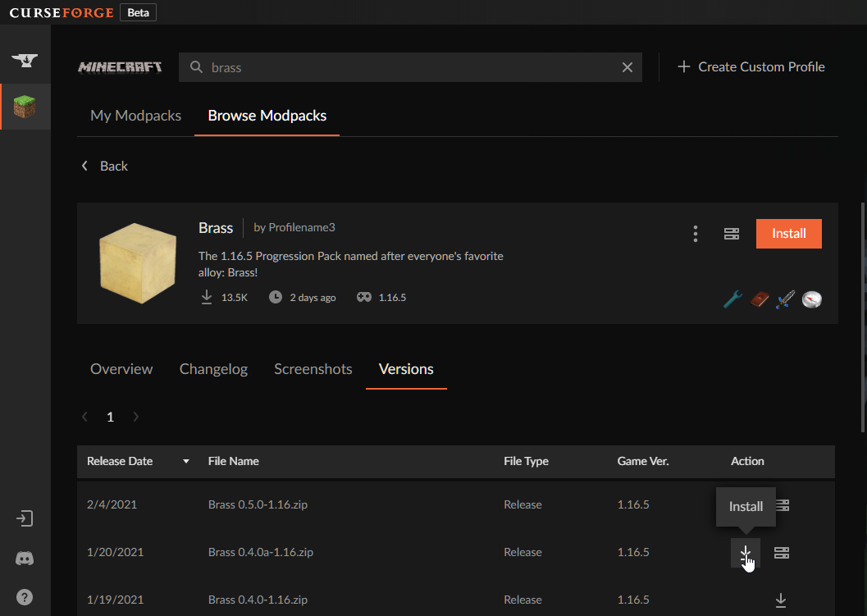Open the Discord icon in sidebar

[25, 559]
